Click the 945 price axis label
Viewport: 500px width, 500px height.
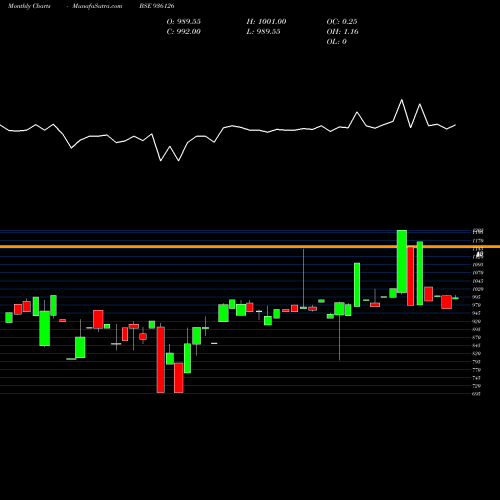(x=477, y=313)
